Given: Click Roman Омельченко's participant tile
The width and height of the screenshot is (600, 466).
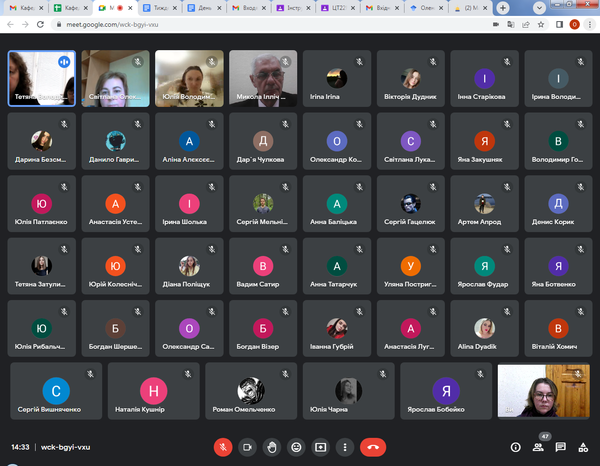Looking at the screenshot, I should pyautogui.click(x=248, y=390).
